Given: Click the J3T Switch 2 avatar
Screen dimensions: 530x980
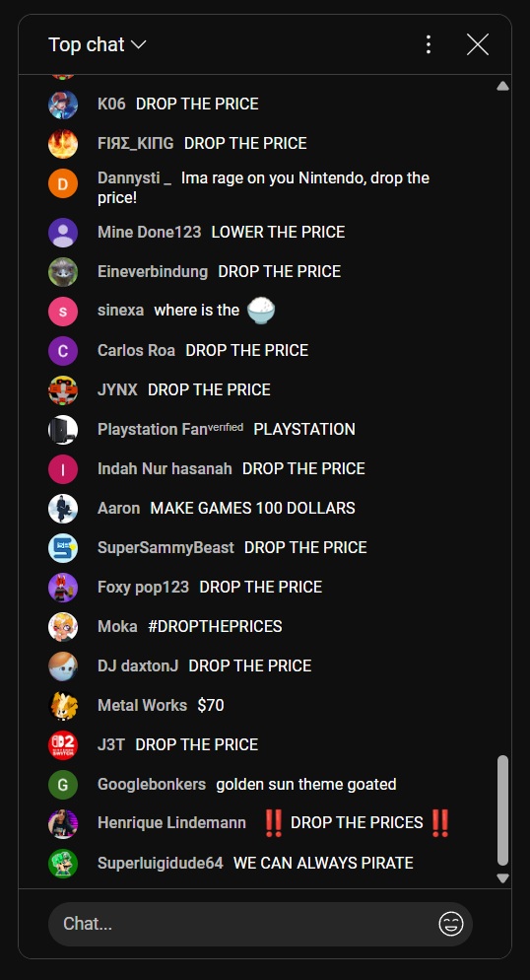Looking at the screenshot, I should tap(63, 745).
